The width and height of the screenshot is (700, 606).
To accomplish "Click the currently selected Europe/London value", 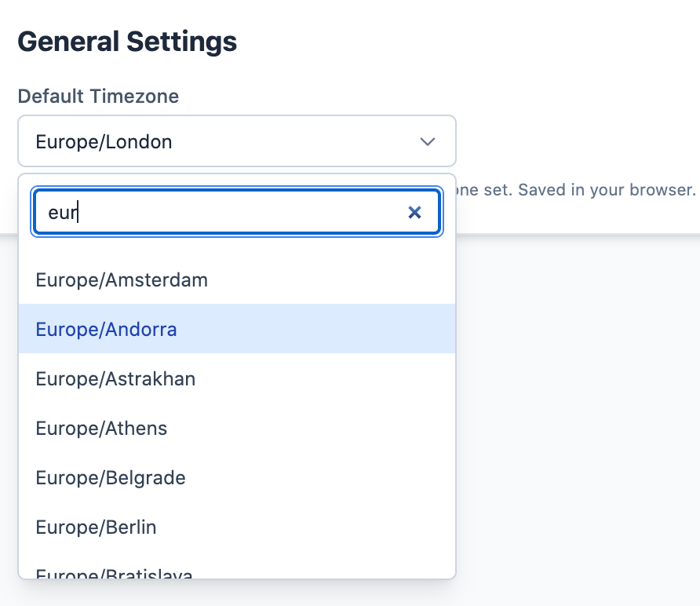I will point(103,142).
